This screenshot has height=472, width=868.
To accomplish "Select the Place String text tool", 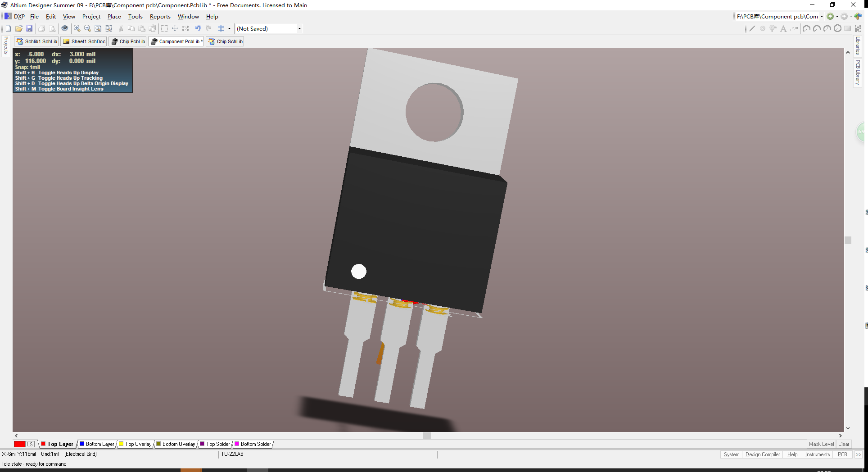I will 783,28.
